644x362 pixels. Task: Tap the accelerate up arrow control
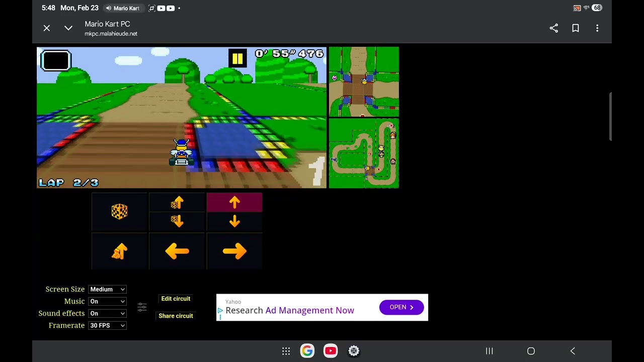(234, 202)
